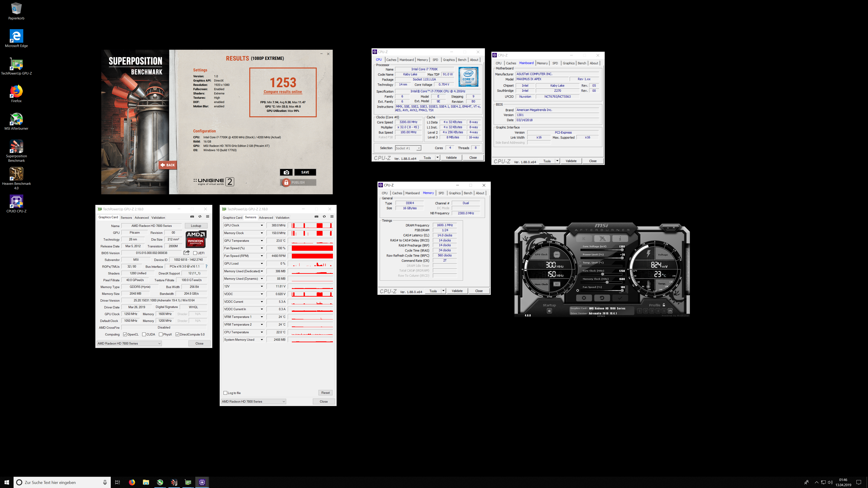868x488 pixels.
Task: Open the info button in MSI Afterburner
Action: pyautogui.click(x=620, y=239)
